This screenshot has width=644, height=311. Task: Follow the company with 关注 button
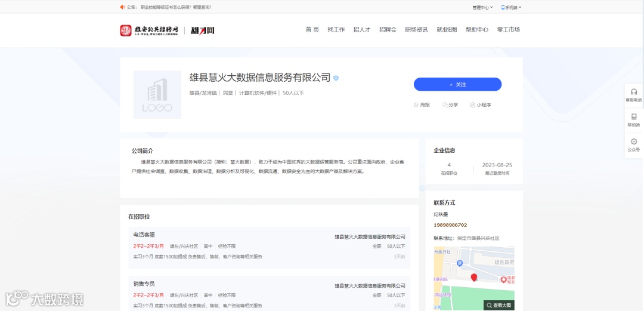457,84
